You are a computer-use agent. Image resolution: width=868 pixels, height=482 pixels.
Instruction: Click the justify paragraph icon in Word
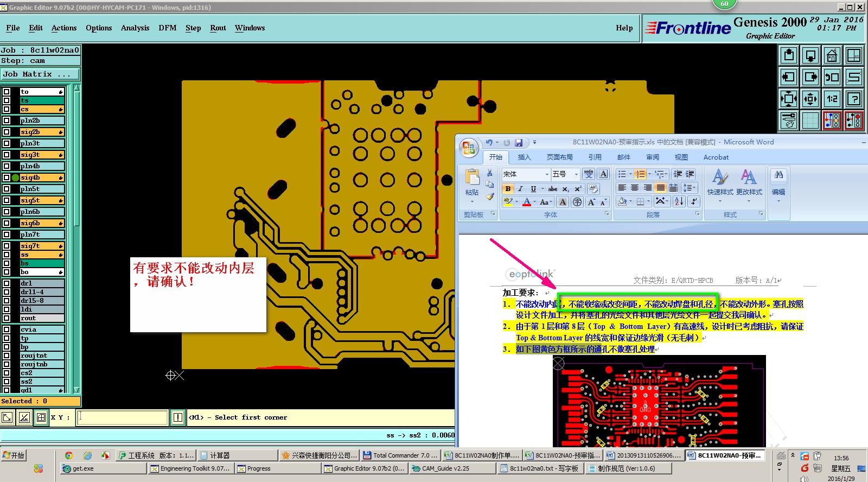tap(660, 188)
